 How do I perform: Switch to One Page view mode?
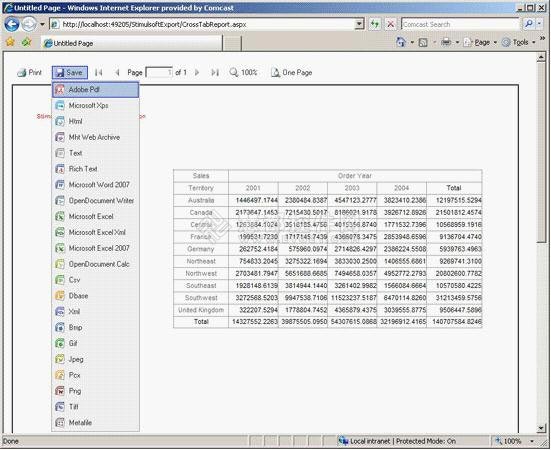pyautogui.click(x=291, y=73)
